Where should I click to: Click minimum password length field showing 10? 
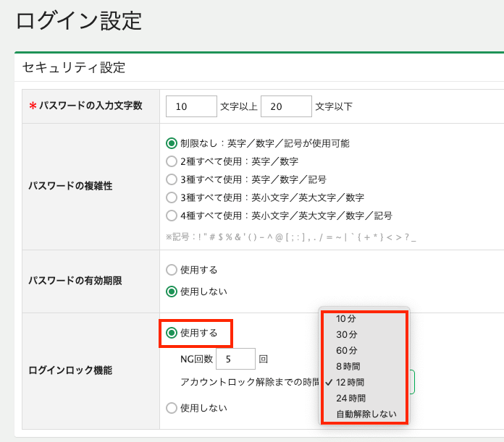(x=191, y=106)
